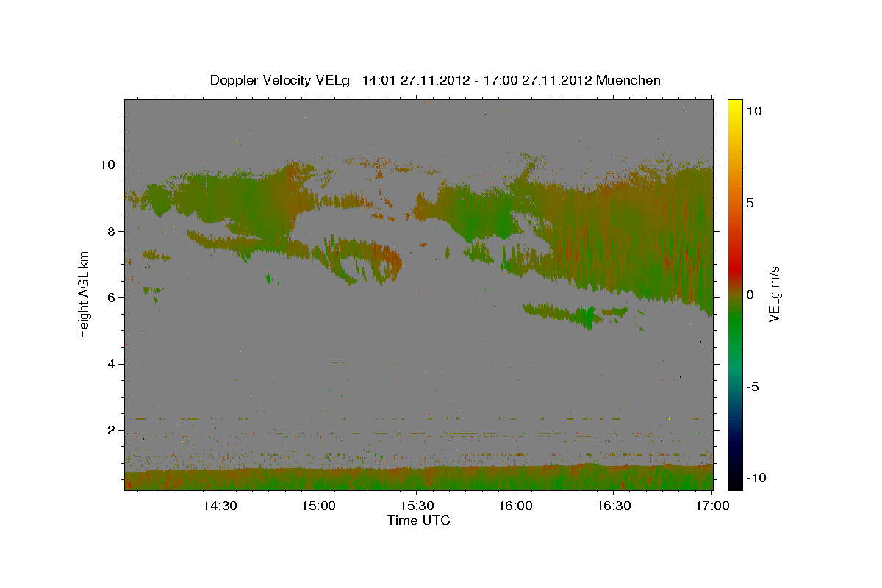Click the height axis label '8'
The image size is (882, 588).
pos(113,231)
